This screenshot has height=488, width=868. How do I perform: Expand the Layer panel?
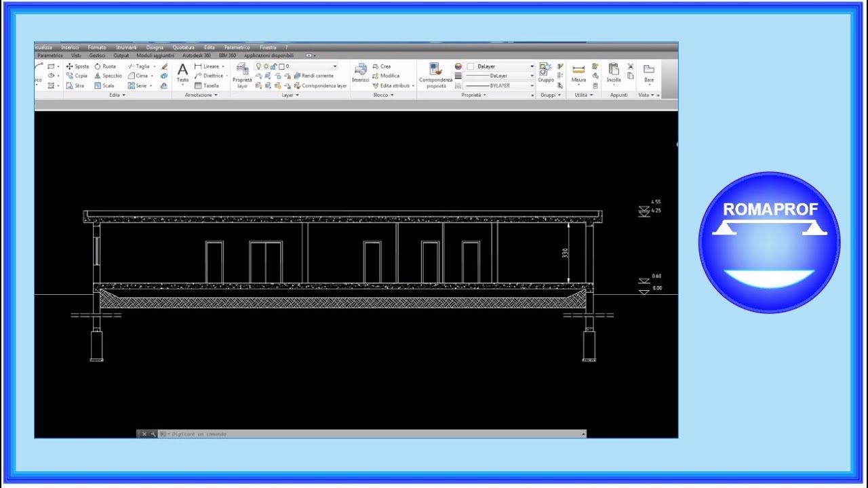[x=290, y=95]
